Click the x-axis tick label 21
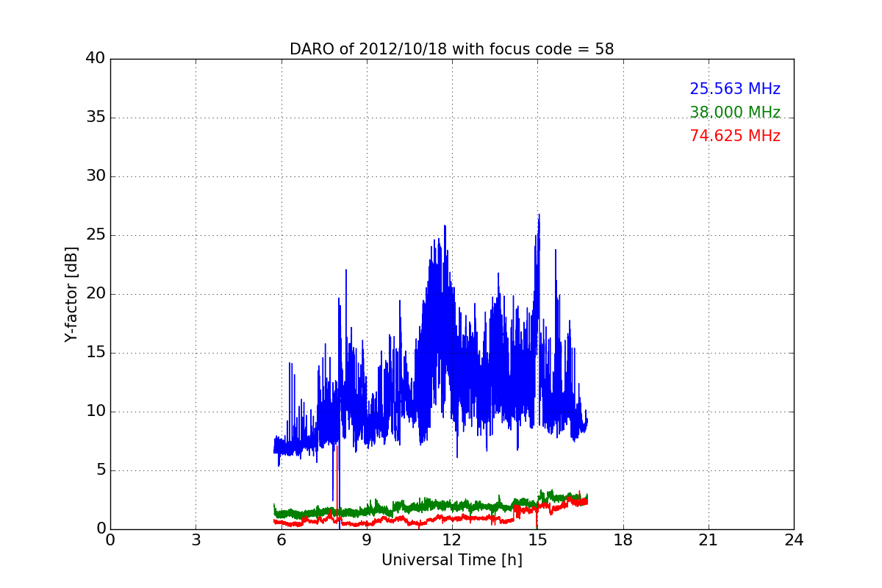882x588 pixels. [709, 540]
